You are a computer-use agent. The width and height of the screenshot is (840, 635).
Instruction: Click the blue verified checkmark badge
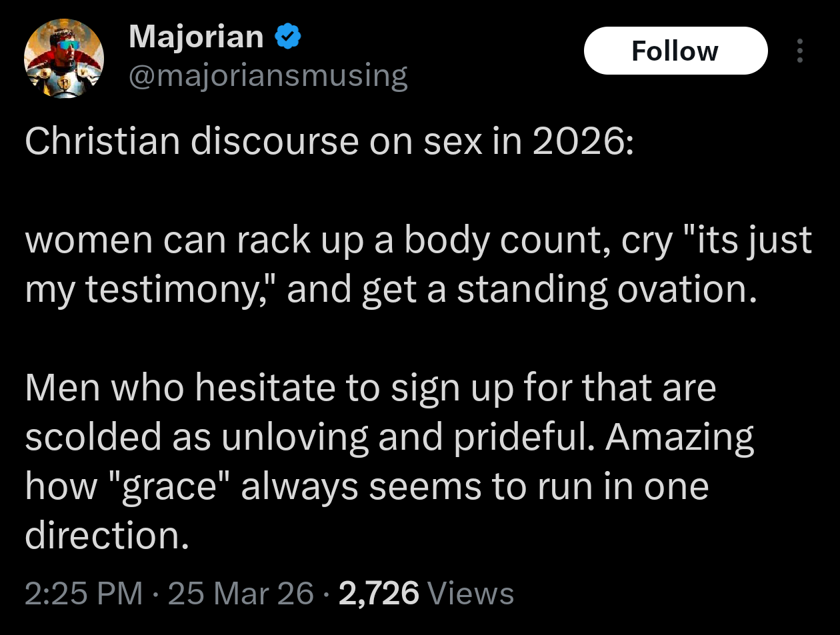288,37
